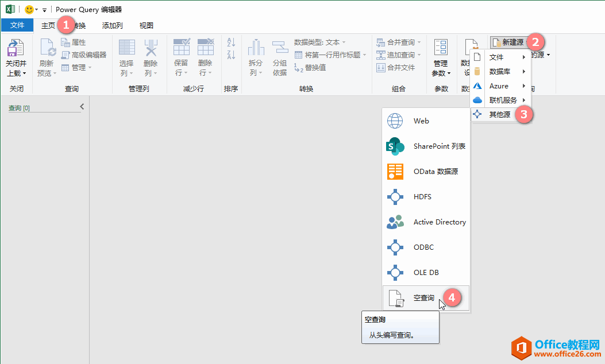Select OLE DB source
The height and width of the screenshot is (364, 605).
pyautogui.click(x=426, y=272)
